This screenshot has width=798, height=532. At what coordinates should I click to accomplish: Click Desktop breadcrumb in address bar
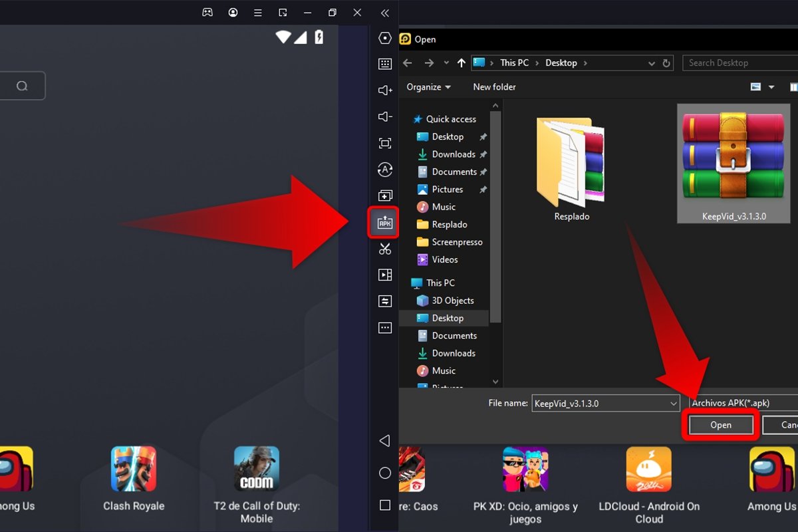(561, 63)
